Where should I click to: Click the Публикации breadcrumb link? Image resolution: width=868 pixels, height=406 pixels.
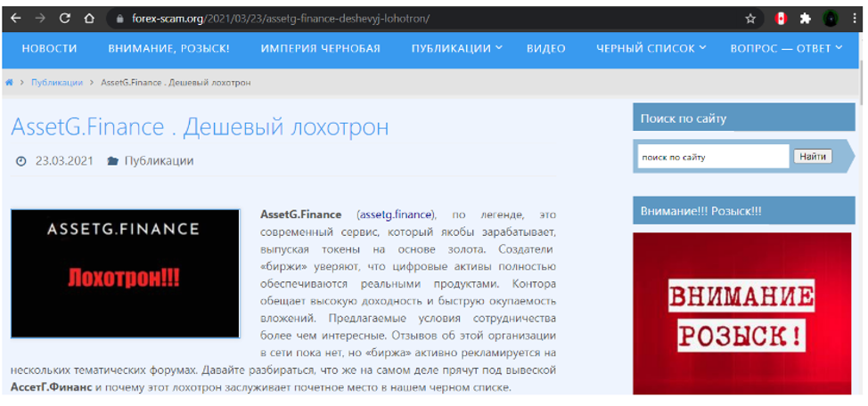click(x=57, y=83)
